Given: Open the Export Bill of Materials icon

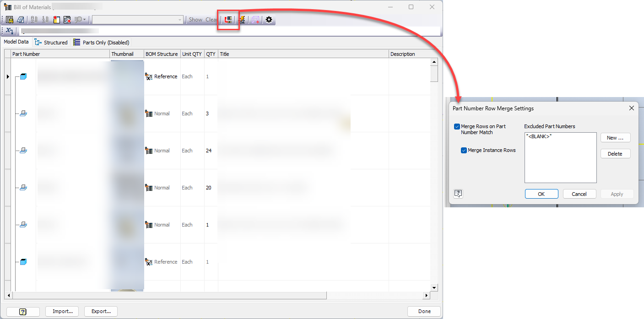Looking at the screenshot, I should pos(9,19).
